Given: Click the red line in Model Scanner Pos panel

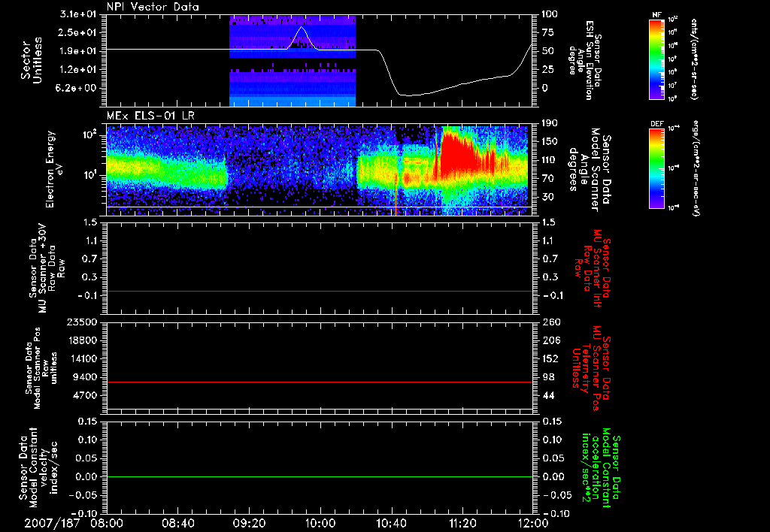Looking at the screenshot, I should [x=319, y=382].
